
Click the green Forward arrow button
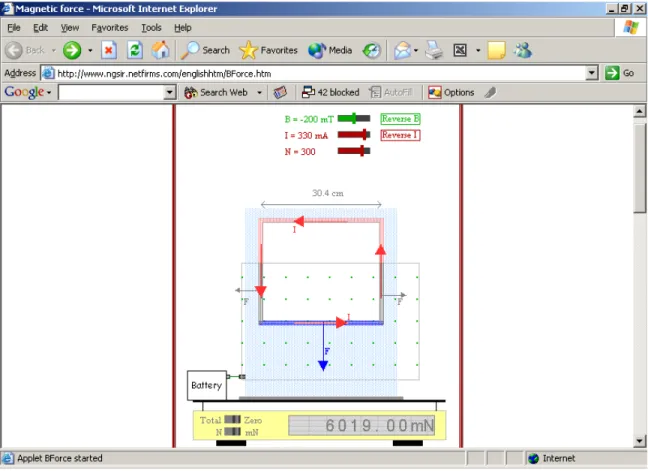pyautogui.click(x=72, y=50)
